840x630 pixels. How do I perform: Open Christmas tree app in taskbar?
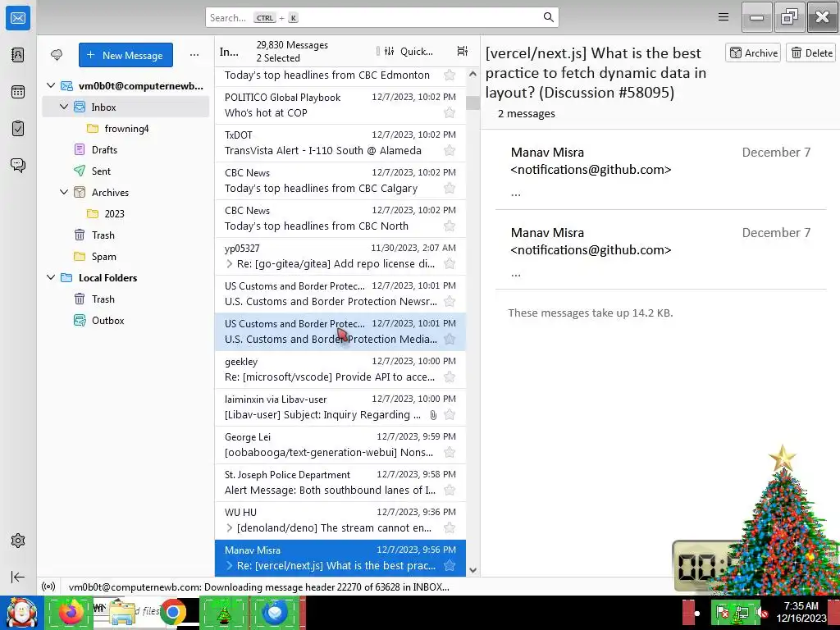pyautogui.click(x=224, y=612)
